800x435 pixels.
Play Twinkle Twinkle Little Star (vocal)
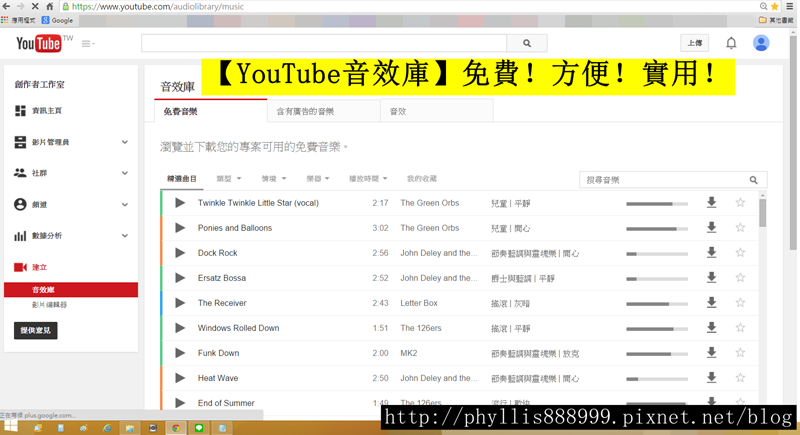(180, 202)
